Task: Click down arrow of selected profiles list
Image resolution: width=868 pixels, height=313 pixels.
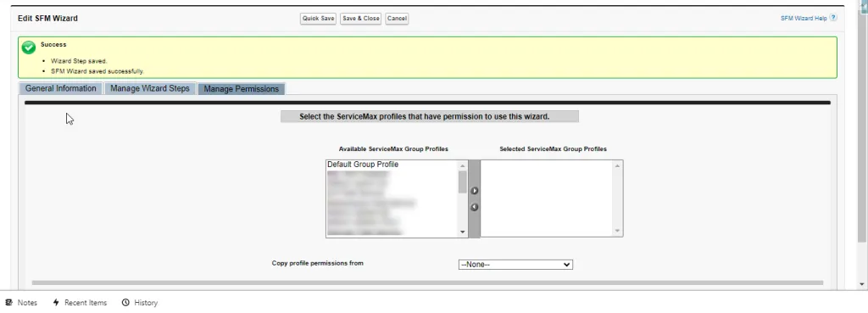Action: 618,232
